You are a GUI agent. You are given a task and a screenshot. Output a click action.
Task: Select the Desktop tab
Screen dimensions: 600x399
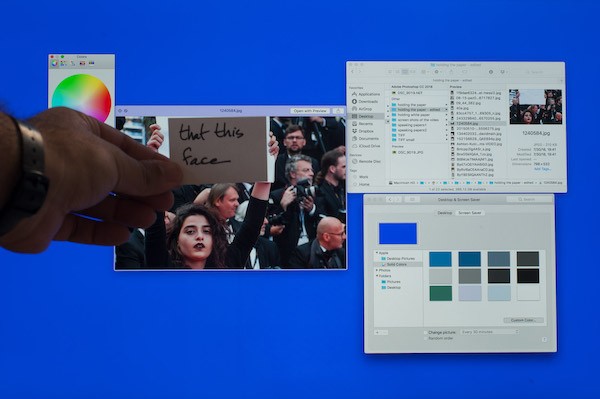point(445,213)
